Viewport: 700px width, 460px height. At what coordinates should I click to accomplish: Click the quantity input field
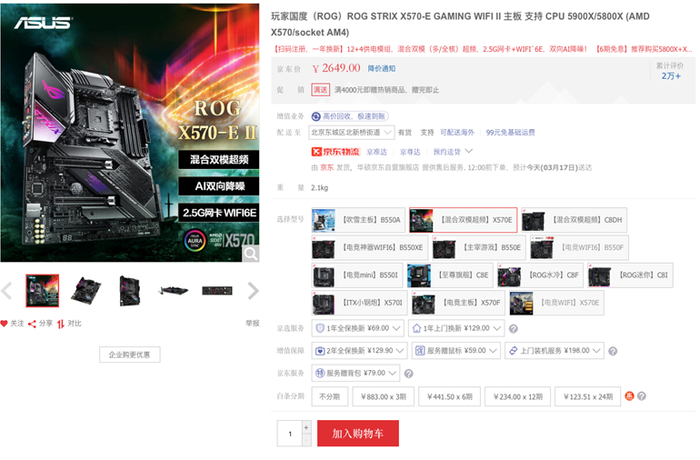[x=290, y=434]
